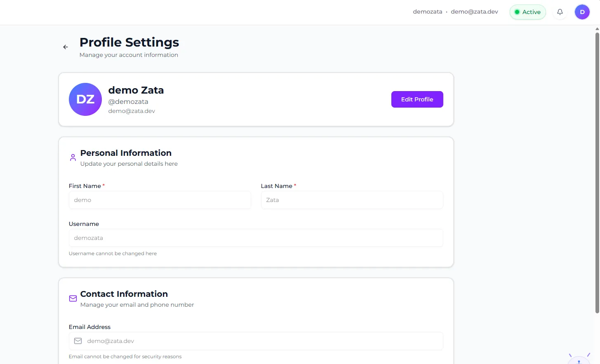Click the Profile Settings heading
Image resolution: width=600 pixels, height=364 pixels.
[129, 42]
